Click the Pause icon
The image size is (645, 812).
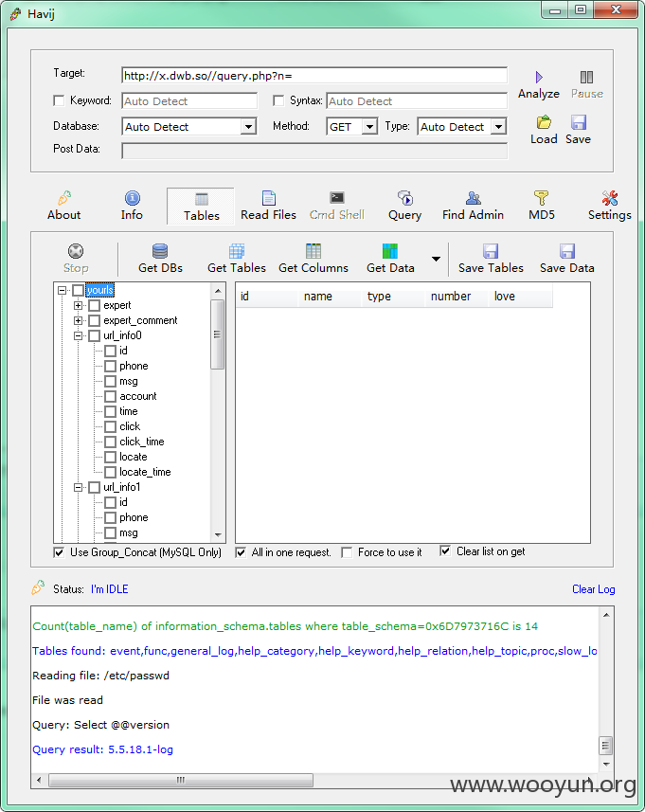coord(586,77)
